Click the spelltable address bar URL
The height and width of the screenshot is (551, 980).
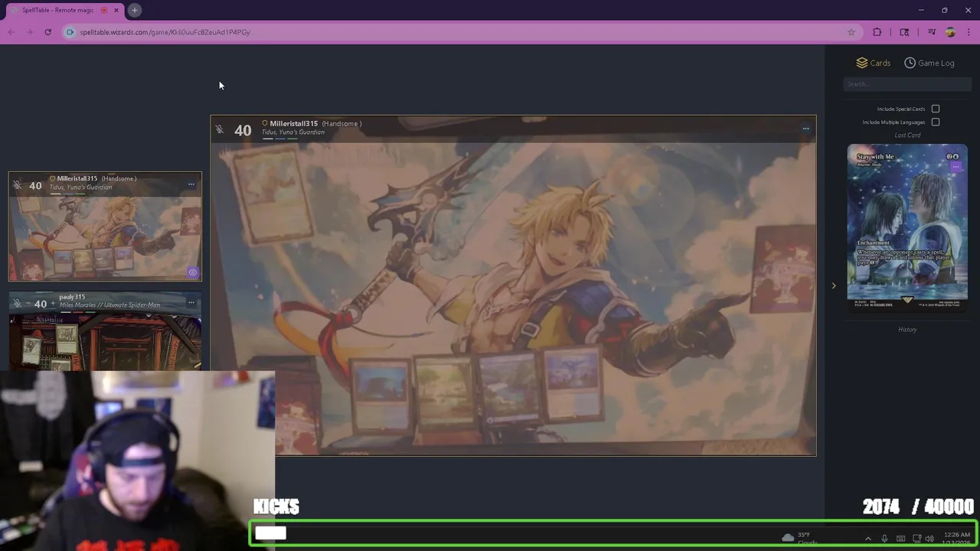pyautogui.click(x=165, y=32)
